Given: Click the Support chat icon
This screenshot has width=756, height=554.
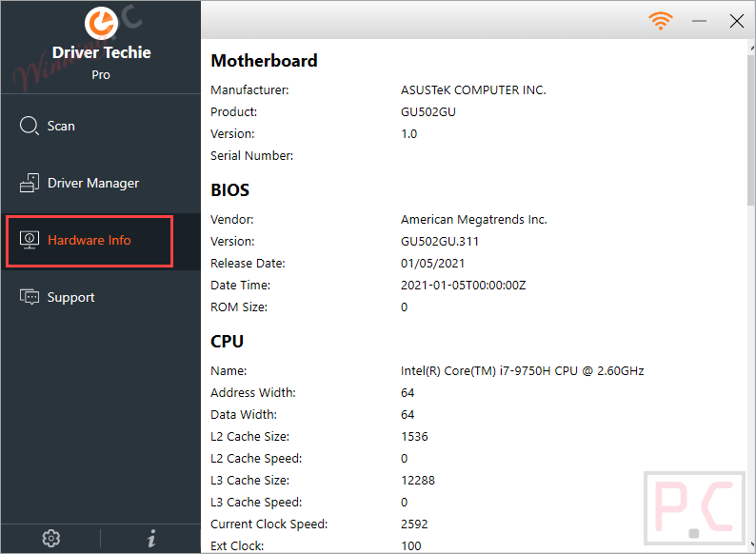Looking at the screenshot, I should tap(30, 297).
